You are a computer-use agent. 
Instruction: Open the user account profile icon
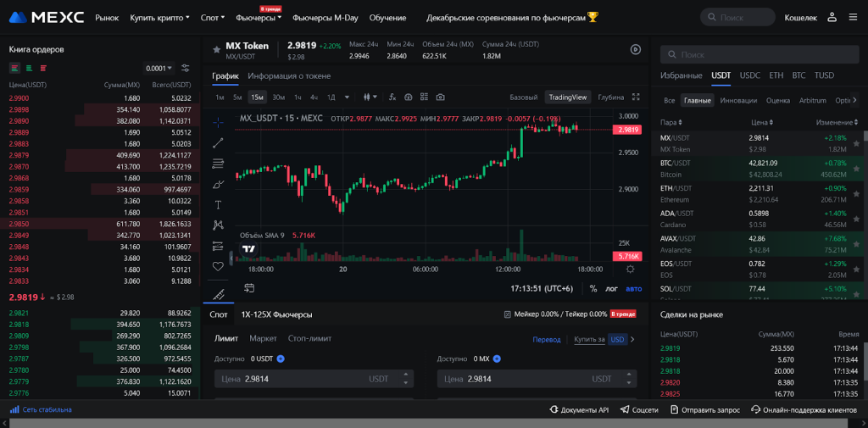(832, 17)
